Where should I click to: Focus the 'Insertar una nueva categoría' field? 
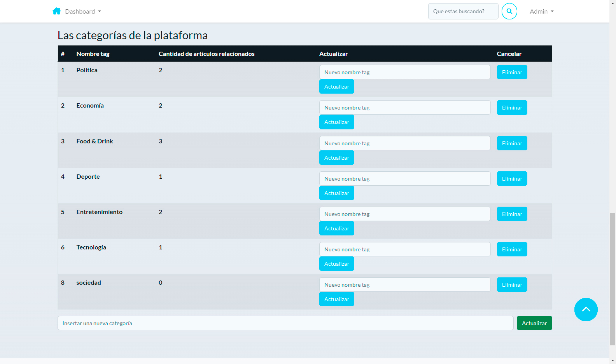285,323
